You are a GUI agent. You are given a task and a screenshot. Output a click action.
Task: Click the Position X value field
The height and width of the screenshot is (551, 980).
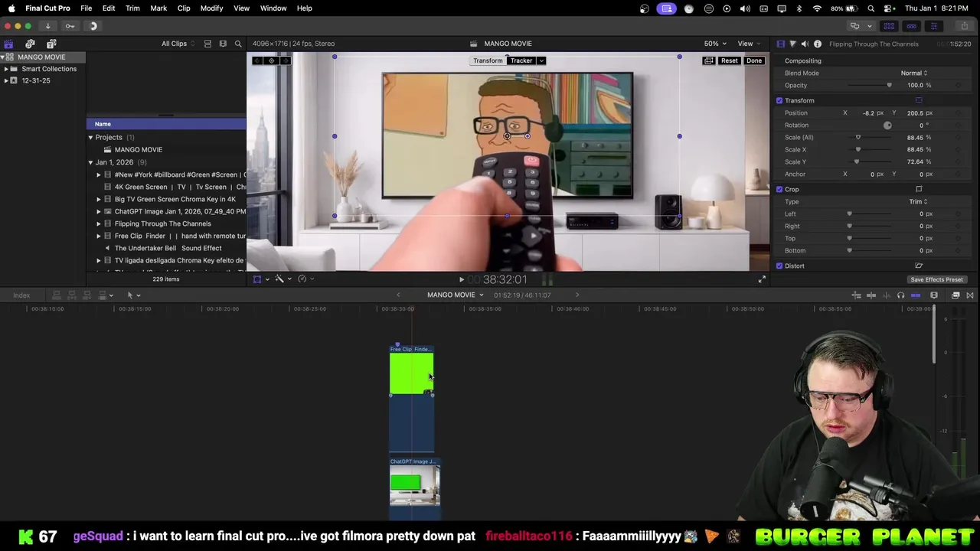point(868,112)
